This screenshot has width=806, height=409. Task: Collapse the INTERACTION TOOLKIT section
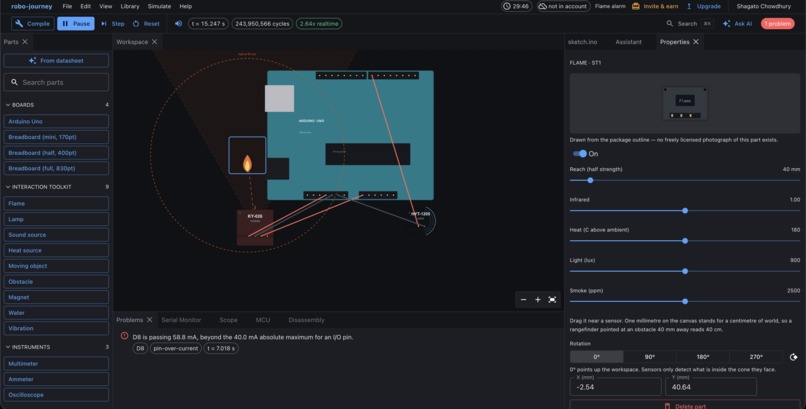pyautogui.click(x=38, y=187)
